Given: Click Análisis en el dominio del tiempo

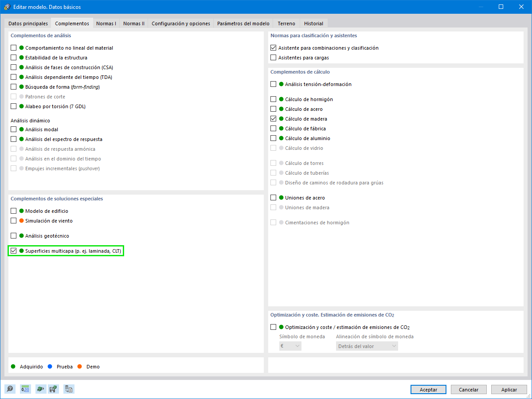Looking at the screenshot, I should (x=63, y=159).
